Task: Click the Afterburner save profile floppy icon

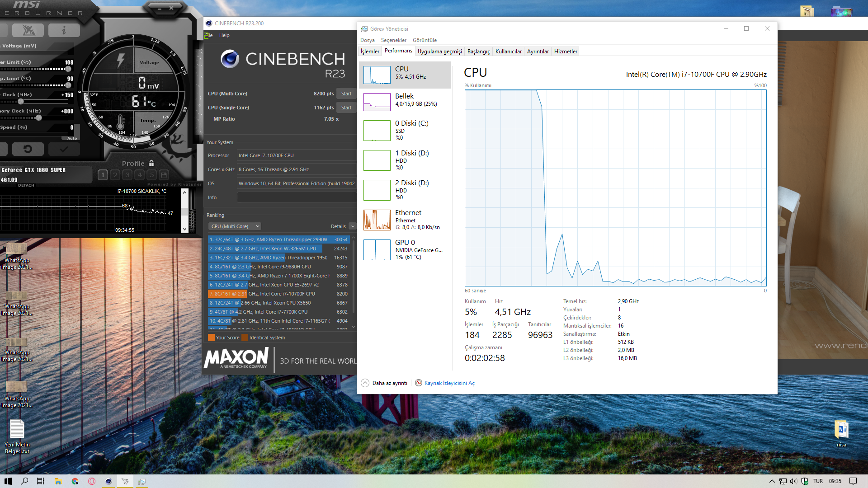Action: coord(164,175)
